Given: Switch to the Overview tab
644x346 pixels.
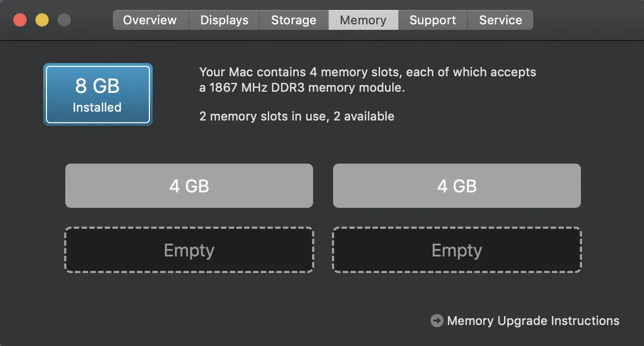Looking at the screenshot, I should [150, 20].
